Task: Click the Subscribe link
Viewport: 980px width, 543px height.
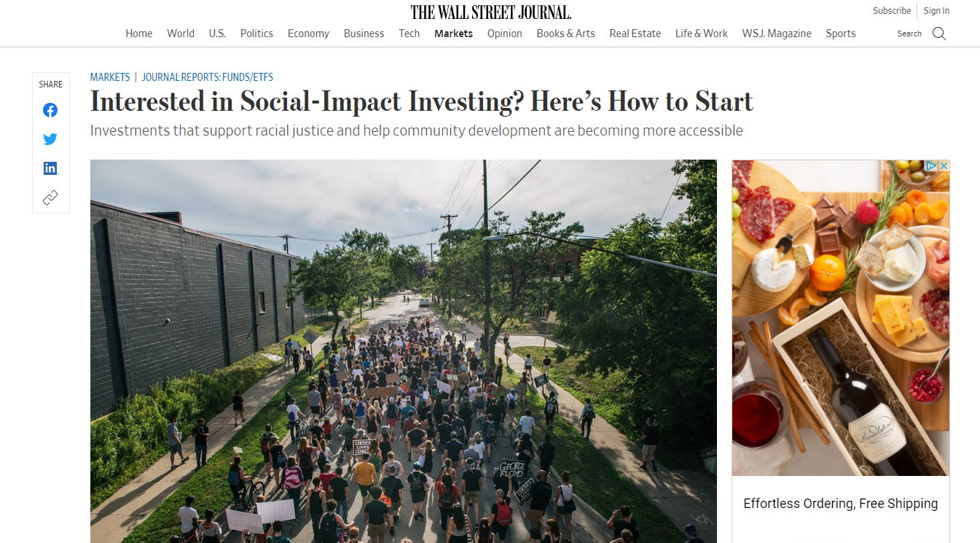Action: pyautogui.click(x=892, y=10)
